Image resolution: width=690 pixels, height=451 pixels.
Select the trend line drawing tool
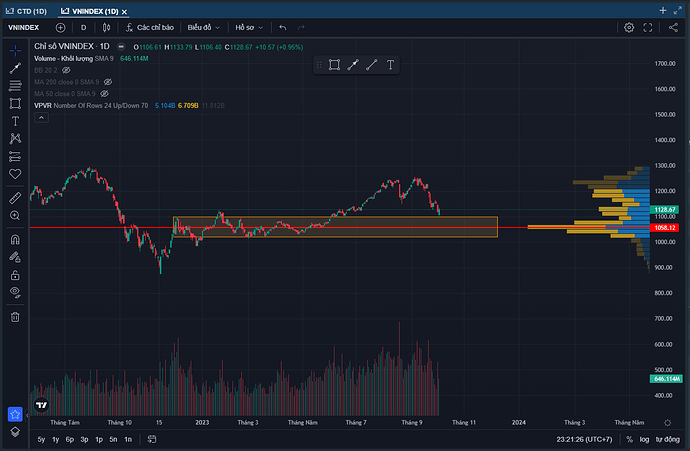15,68
